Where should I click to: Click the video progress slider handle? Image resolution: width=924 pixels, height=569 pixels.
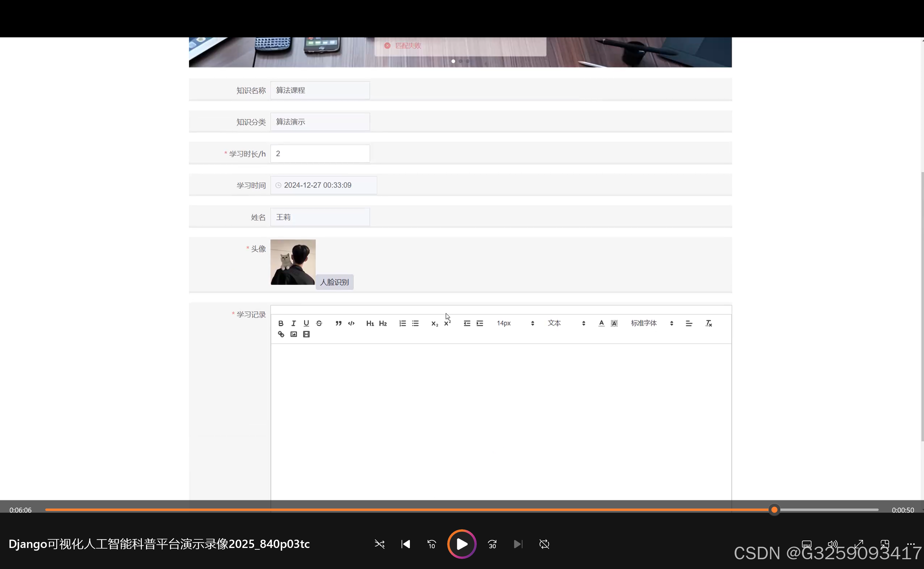click(x=774, y=510)
